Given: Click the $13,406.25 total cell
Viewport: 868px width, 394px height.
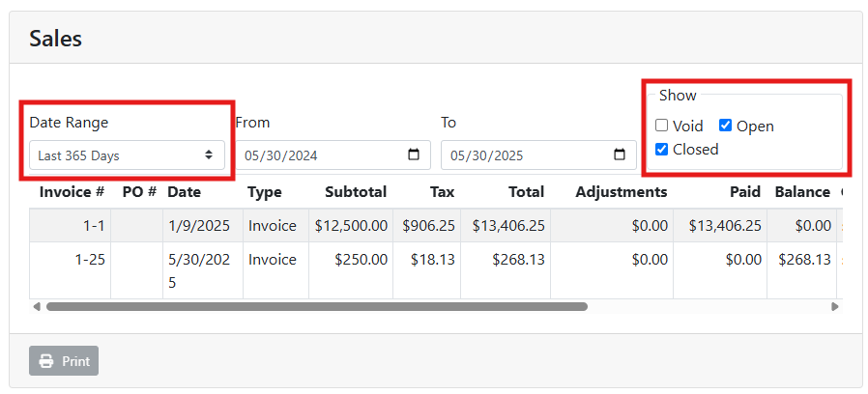Looking at the screenshot, I should [x=506, y=225].
